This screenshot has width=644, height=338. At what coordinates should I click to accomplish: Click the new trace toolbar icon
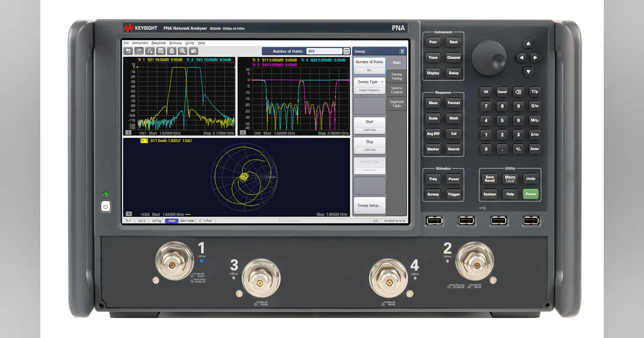click(150, 51)
